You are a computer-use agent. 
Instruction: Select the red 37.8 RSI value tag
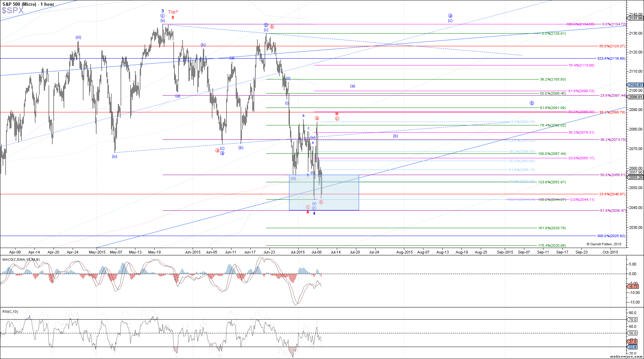click(633, 342)
